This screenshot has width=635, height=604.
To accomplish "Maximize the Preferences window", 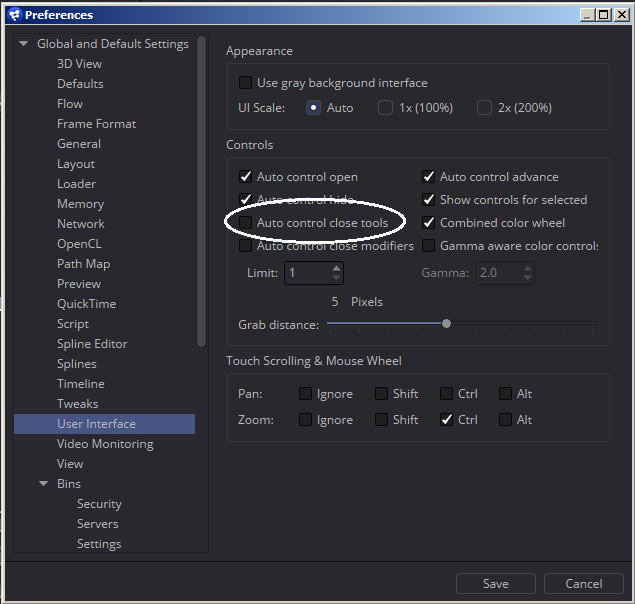I will (604, 15).
